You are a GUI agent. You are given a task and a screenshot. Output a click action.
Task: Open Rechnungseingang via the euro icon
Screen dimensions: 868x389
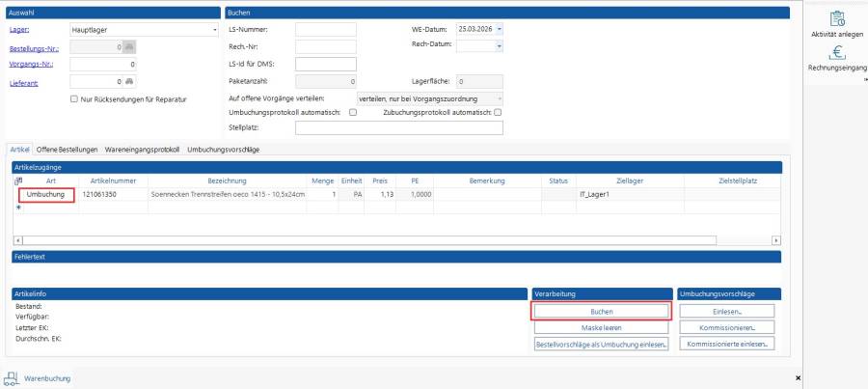coord(837,54)
